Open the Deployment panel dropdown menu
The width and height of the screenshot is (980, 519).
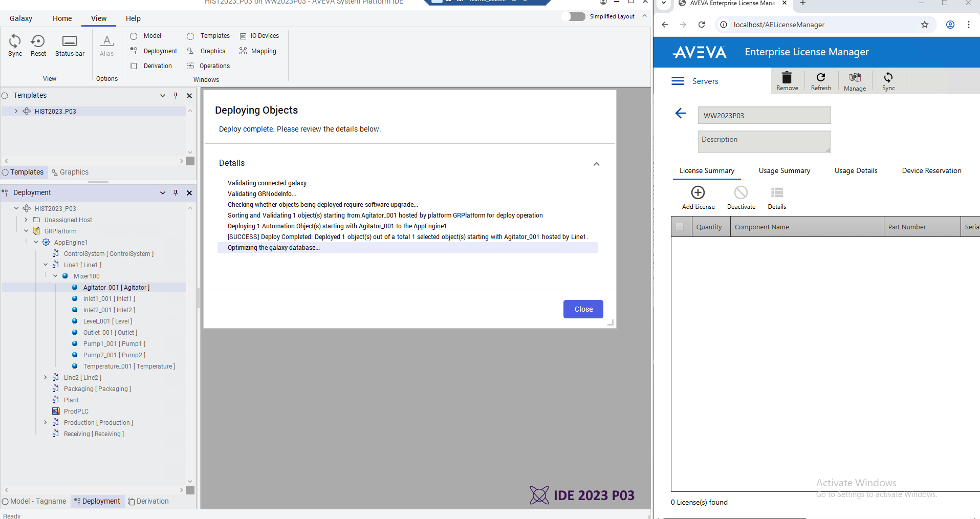(163, 193)
